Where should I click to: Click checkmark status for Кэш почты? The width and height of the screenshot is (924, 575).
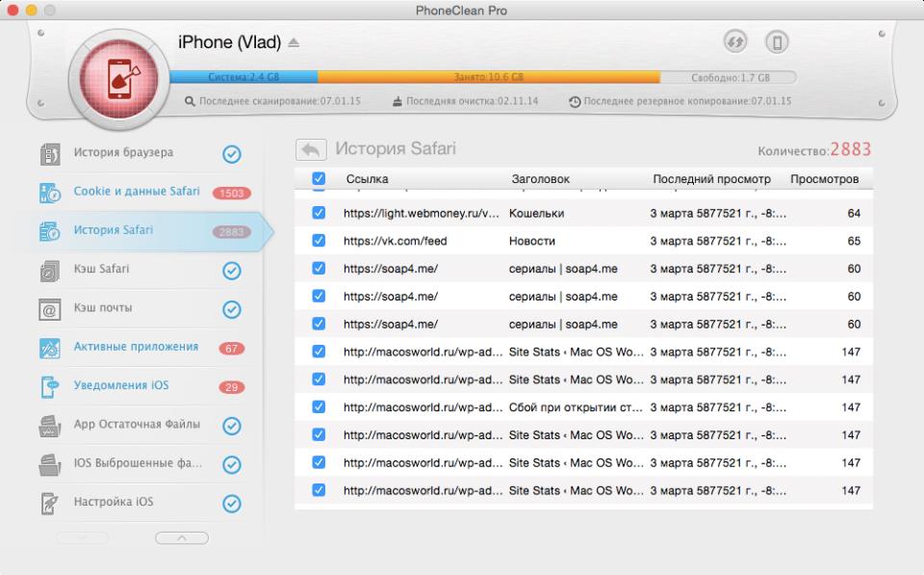(232, 309)
